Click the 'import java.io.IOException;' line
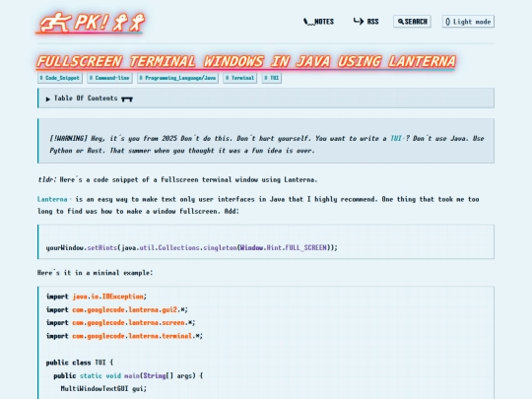Viewport: 532px width, 399px height. point(97,297)
